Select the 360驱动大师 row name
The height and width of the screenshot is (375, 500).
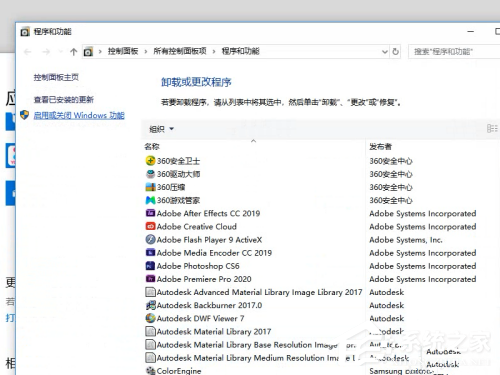tap(178, 174)
